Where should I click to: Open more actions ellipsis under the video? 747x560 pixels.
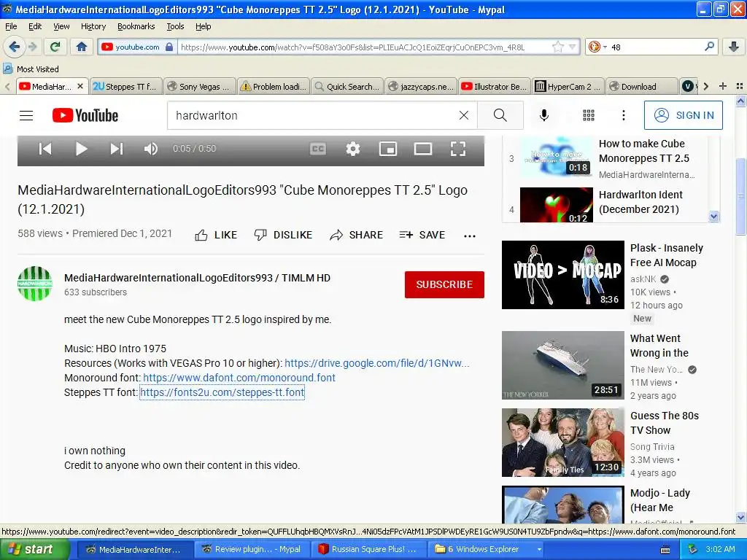[470, 236]
